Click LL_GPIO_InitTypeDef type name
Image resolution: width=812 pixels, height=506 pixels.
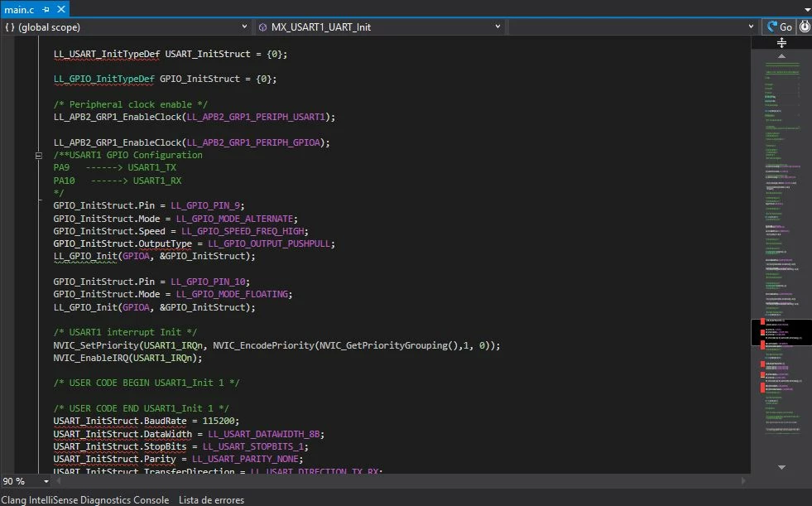point(104,79)
